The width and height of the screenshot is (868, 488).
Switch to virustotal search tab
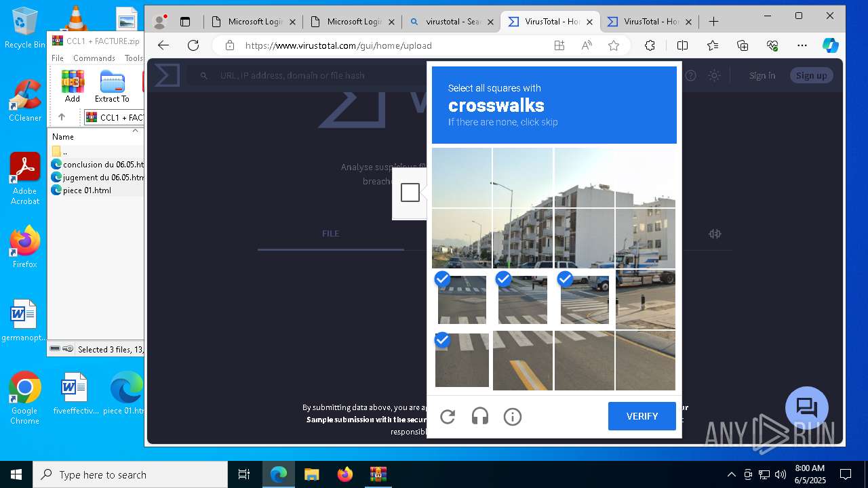(x=452, y=22)
